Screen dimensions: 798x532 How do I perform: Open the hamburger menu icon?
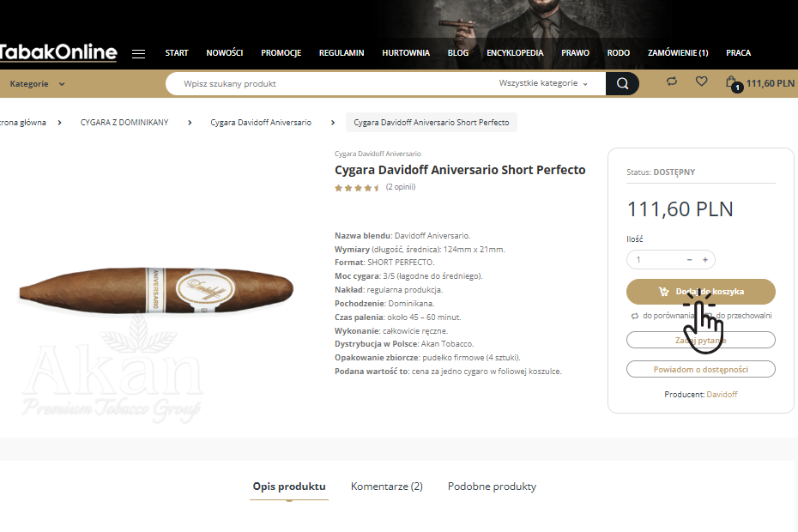tap(138, 53)
